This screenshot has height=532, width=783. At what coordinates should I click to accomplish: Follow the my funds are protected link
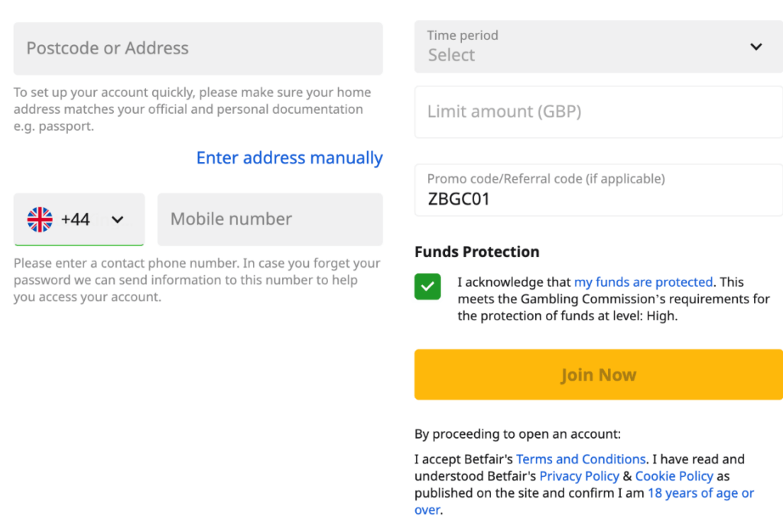[x=643, y=282]
